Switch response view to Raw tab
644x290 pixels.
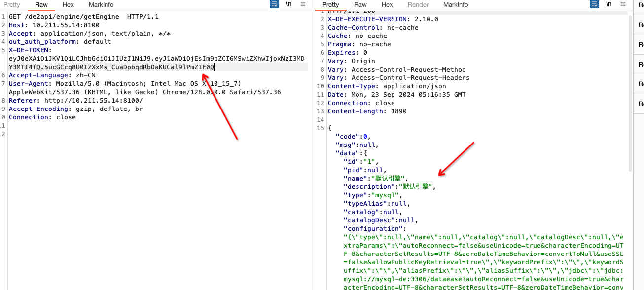point(360,5)
